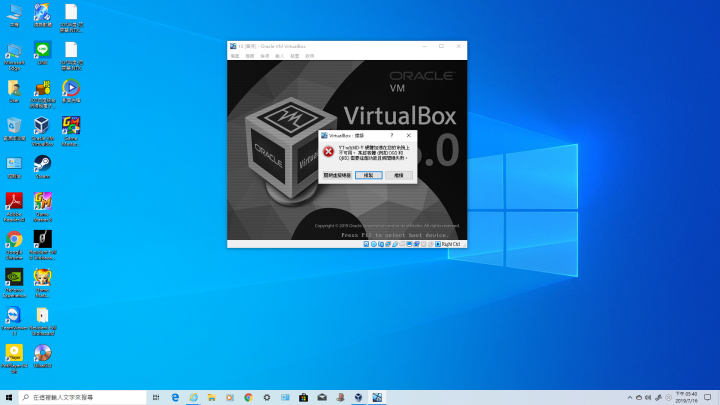Image resolution: width=720 pixels, height=405 pixels.
Task: Open the Windows Start menu
Action: click(9, 397)
